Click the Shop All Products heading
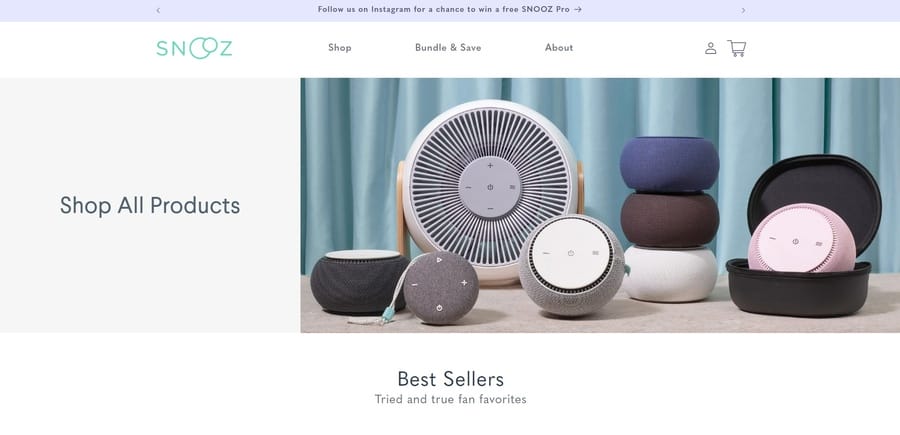 tap(150, 205)
